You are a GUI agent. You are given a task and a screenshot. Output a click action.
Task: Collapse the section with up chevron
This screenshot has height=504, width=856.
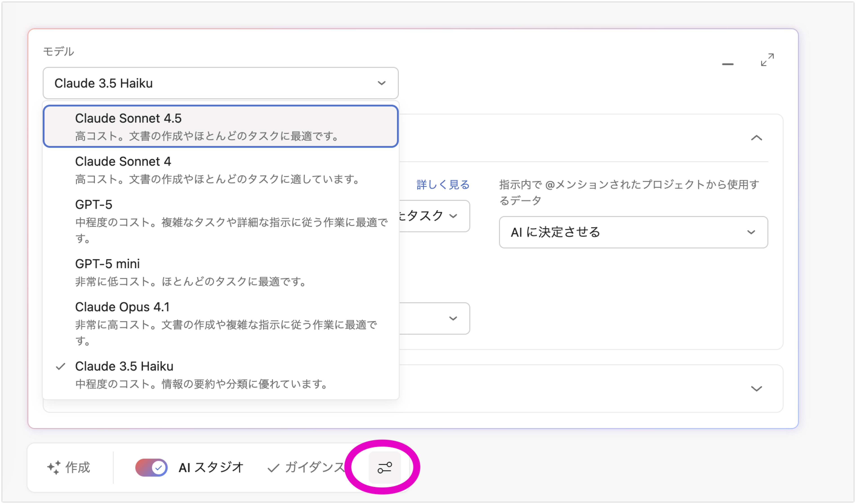tap(756, 138)
